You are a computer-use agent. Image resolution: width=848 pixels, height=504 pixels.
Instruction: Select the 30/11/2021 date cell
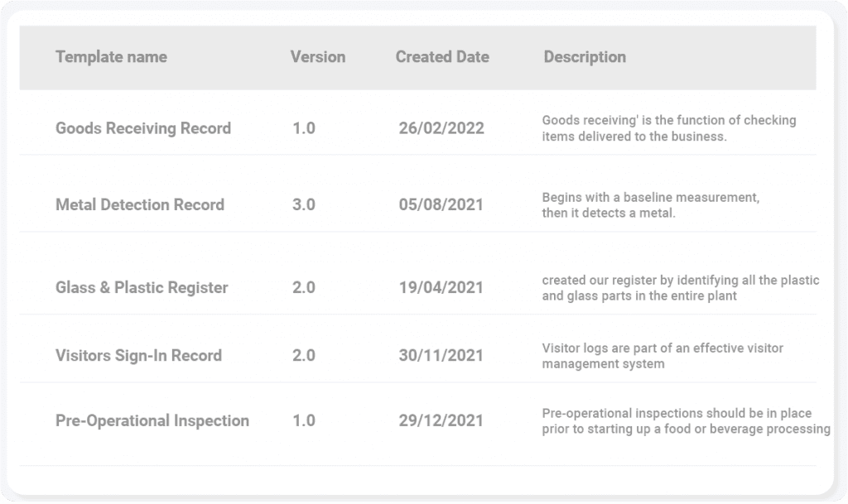click(441, 356)
